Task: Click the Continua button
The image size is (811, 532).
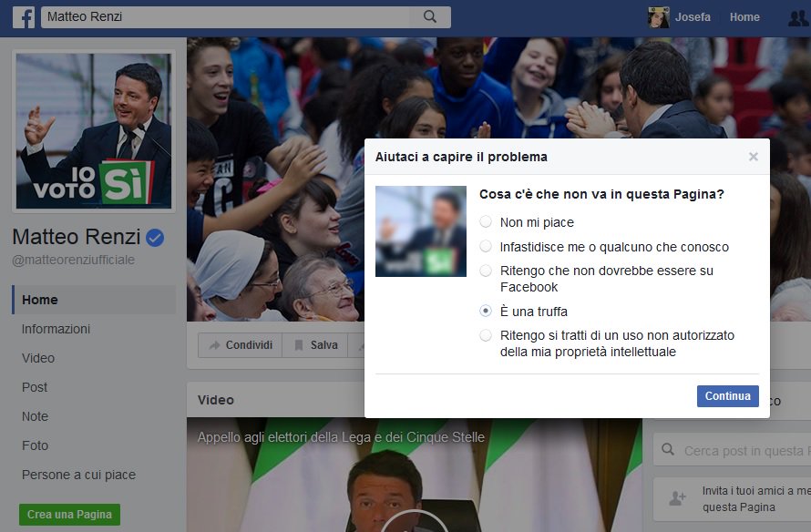Action: (728, 396)
